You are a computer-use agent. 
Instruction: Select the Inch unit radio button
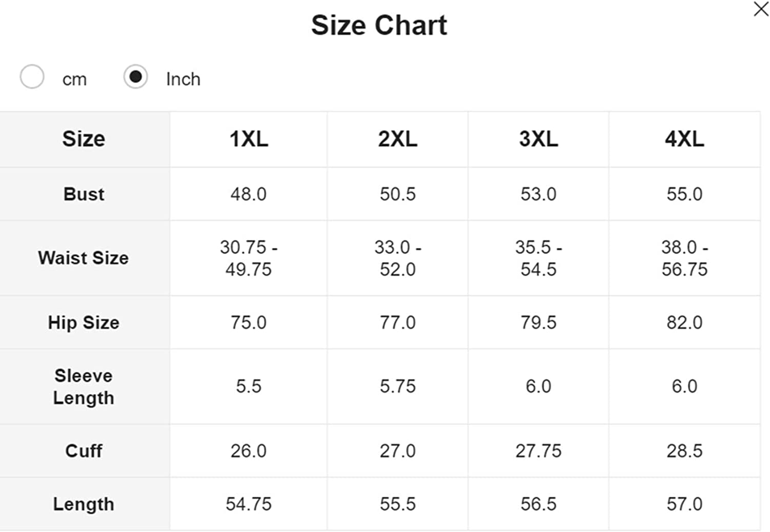click(x=136, y=77)
